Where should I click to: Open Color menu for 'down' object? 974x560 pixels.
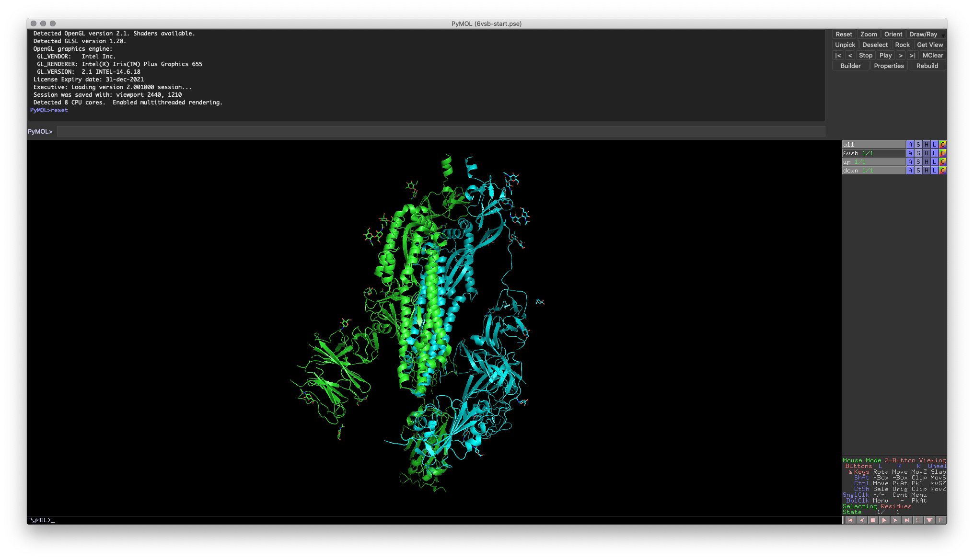942,171
